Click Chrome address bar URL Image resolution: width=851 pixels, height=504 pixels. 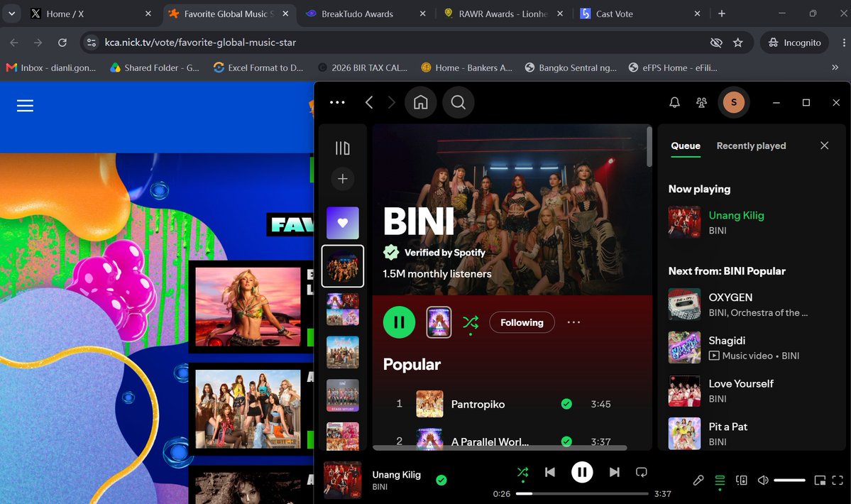(200, 43)
